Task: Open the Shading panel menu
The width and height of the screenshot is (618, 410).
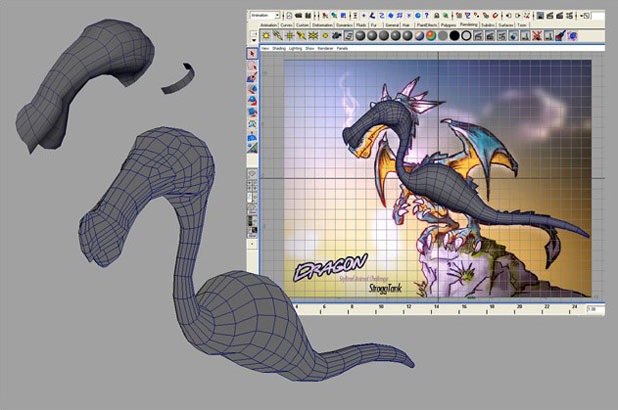Action: 279,48
